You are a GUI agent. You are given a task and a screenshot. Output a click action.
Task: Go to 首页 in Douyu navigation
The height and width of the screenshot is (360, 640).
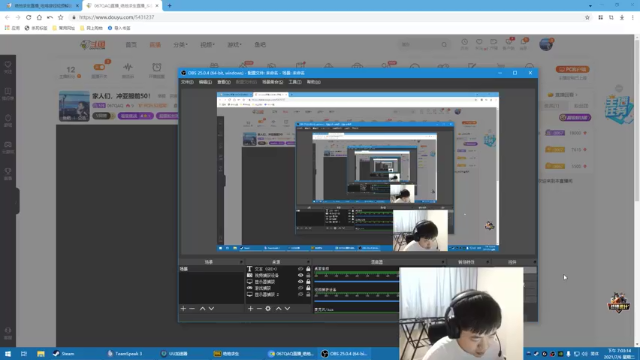tap(131, 44)
